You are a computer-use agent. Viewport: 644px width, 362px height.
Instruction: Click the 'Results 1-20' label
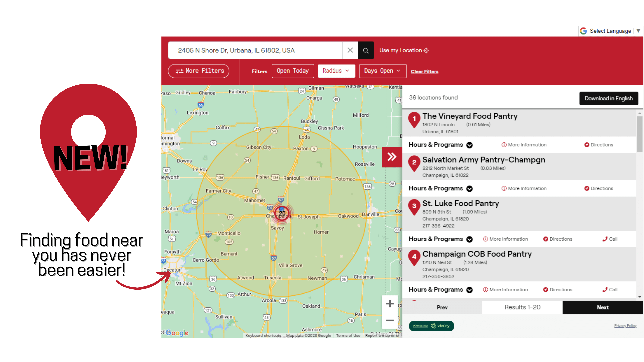click(x=522, y=307)
